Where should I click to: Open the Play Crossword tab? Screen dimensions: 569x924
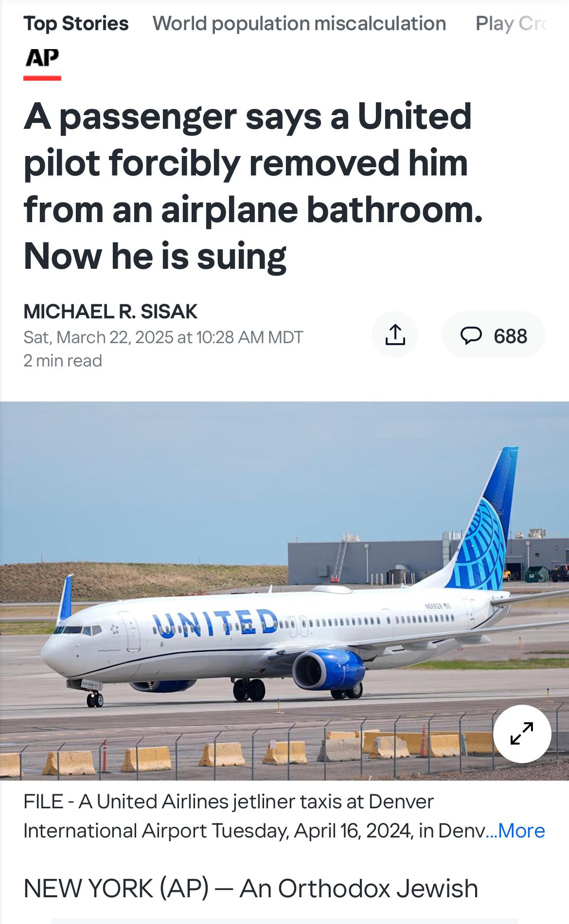(510, 23)
